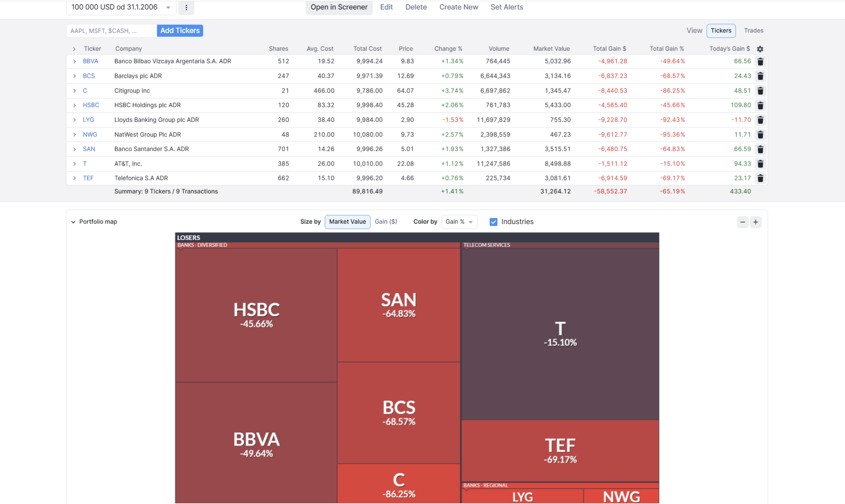This screenshot has height=504, width=845.
Task: Open the portfolio three-dot options menu
Action: (x=186, y=8)
